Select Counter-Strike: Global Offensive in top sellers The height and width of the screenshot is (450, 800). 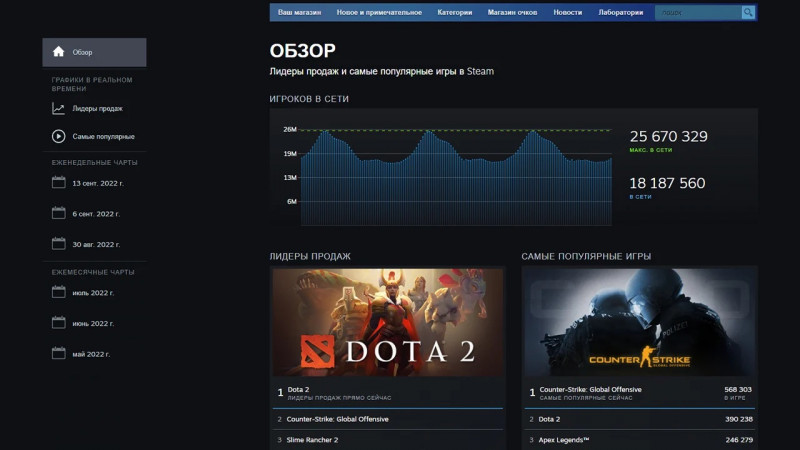(388, 419)
